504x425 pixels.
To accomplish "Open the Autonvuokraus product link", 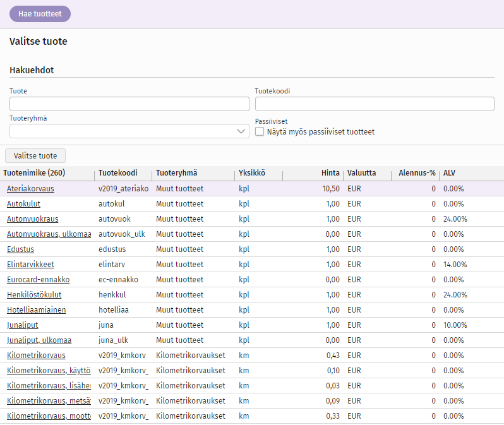I will 32,219.
